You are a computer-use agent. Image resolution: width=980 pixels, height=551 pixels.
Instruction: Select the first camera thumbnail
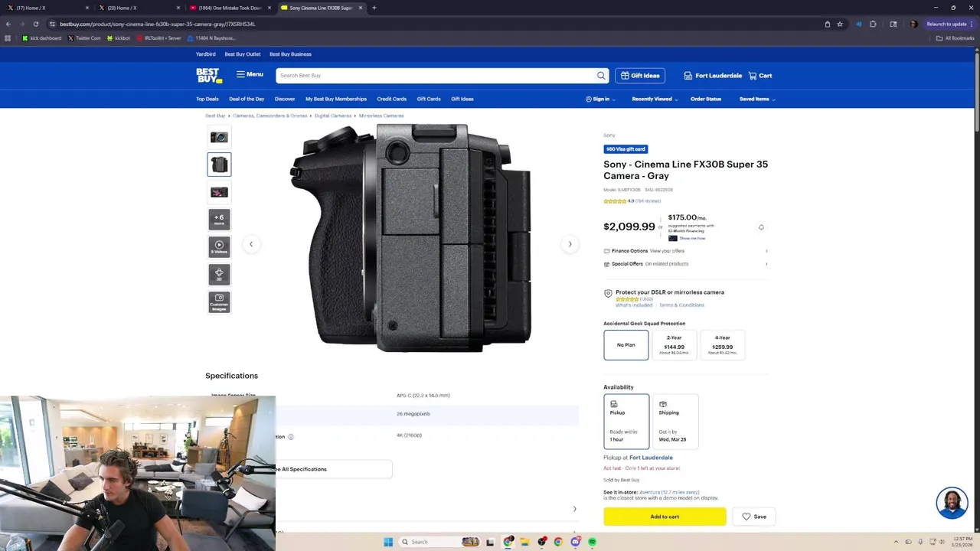coord(219,137)
